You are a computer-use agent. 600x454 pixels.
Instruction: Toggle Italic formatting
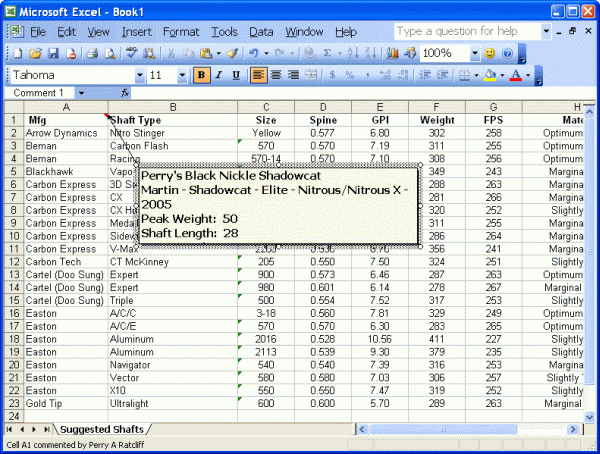(x=219, y=75)
